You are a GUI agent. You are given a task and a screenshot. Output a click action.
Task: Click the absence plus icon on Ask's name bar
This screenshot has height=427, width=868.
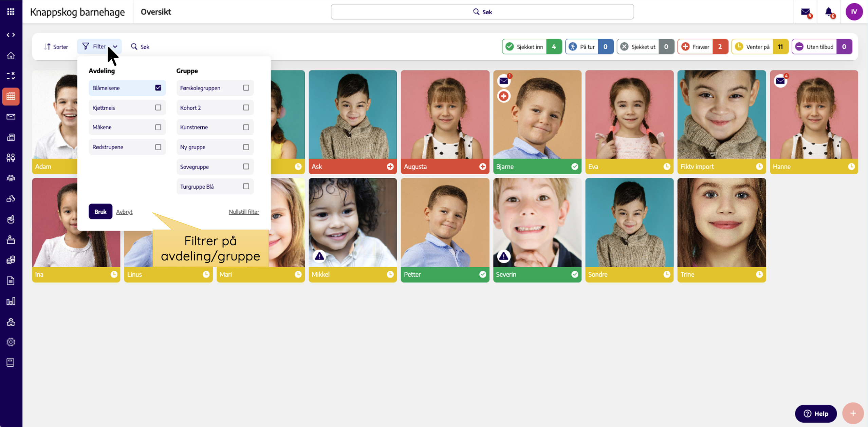pyautogui.click(x=390, y=167)
